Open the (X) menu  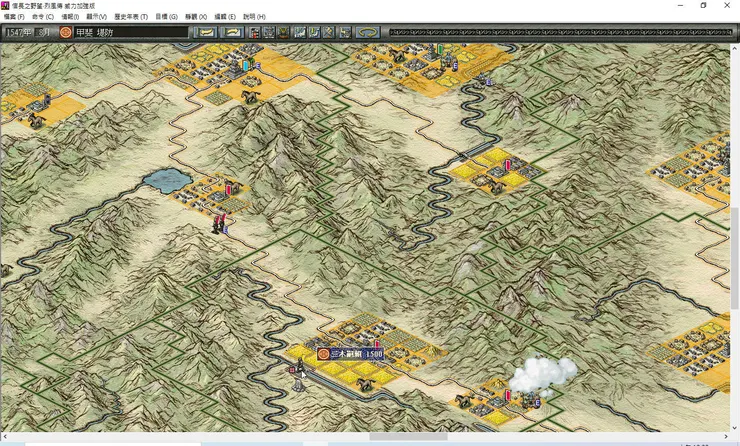point(195,17)
